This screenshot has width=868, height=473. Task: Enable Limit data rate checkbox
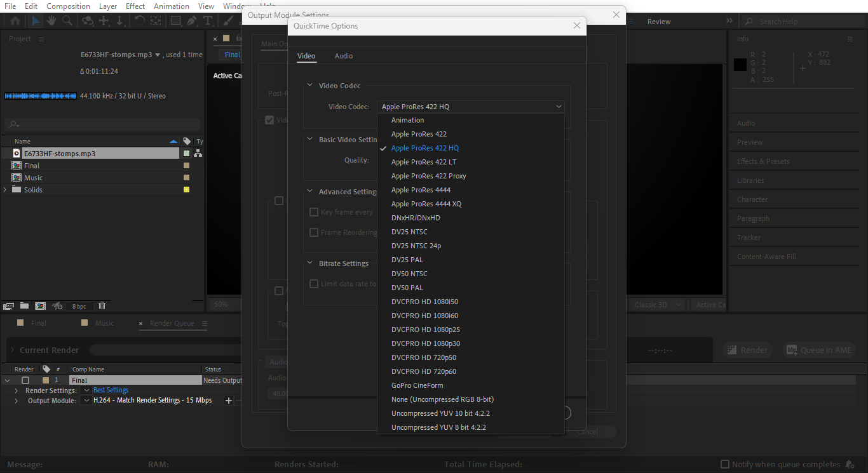(x=313, y=284)
